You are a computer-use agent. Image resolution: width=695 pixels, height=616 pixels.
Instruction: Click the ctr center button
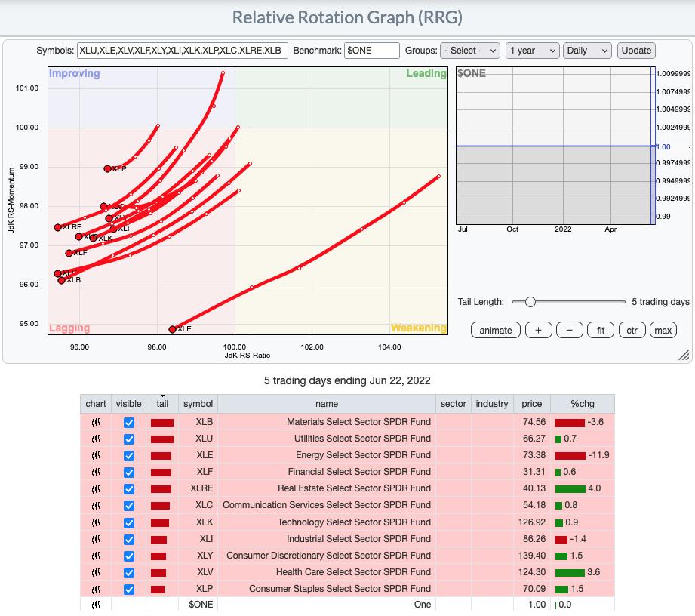pos(632,331)
